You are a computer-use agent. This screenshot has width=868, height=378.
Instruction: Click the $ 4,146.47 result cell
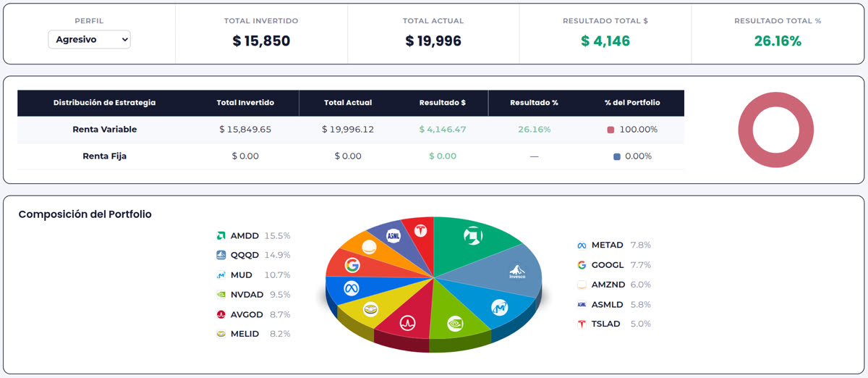pyautogui.click(x=443, y=130)
